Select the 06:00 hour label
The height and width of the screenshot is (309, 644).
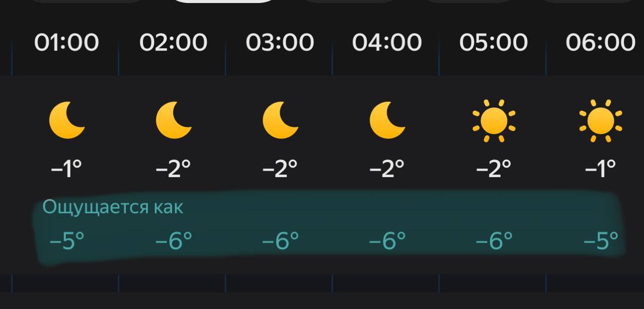coord(600,42)
